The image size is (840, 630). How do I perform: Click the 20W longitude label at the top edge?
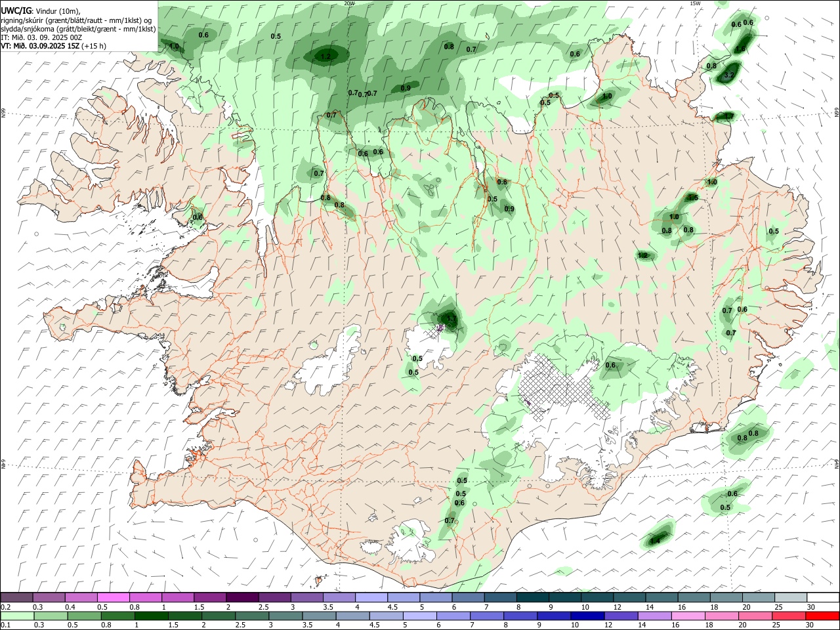(x=349, y=3)
